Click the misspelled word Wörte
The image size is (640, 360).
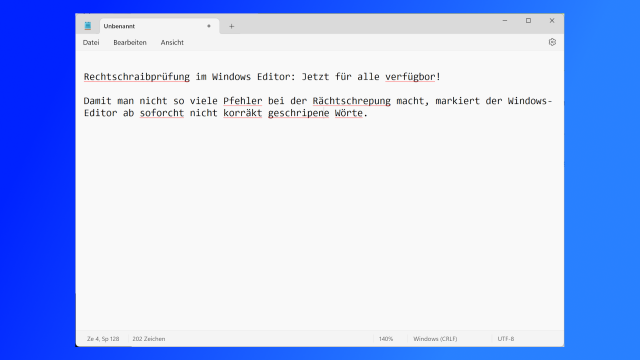pos(349,113)
